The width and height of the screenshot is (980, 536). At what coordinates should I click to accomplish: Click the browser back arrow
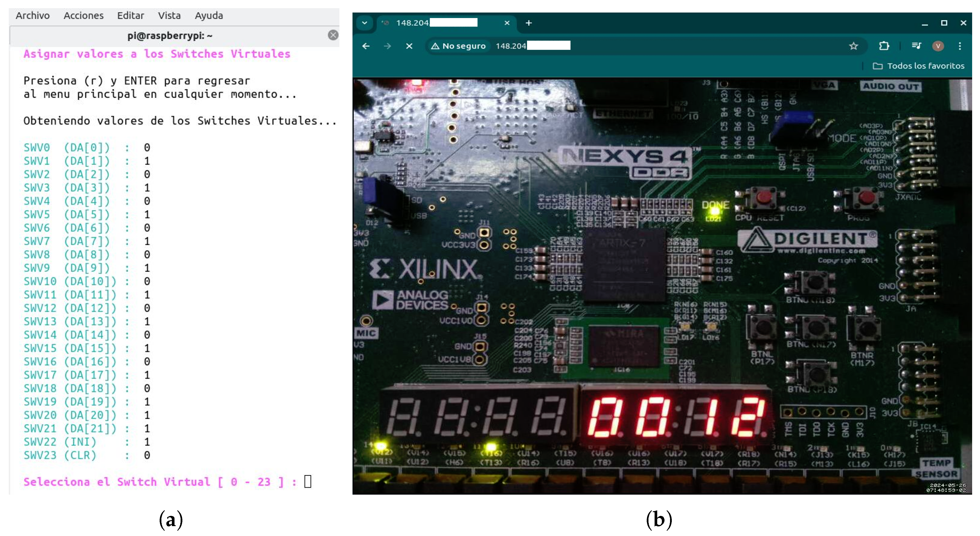coord(366,46)
